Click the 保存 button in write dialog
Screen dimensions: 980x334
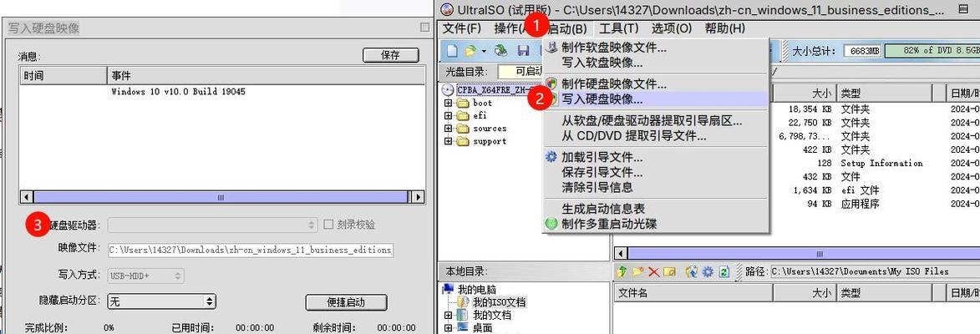(391, 55)
